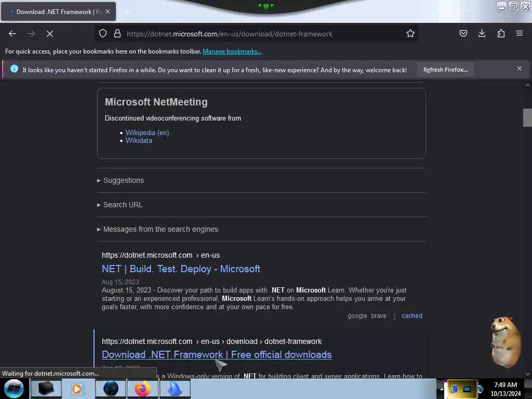Click the Refresh Firefox button

445,70
